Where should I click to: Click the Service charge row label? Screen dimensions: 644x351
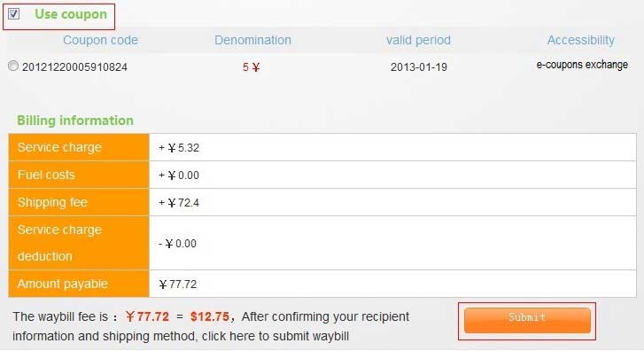[x=59, y=147]
